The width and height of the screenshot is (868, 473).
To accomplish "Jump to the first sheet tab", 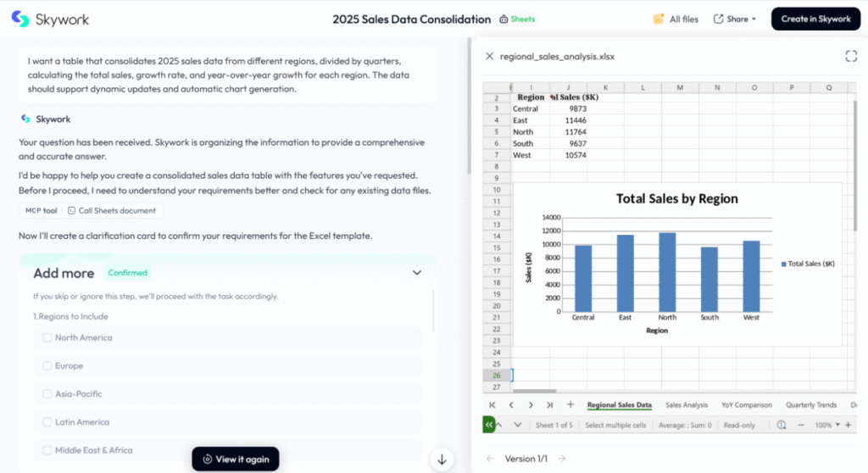I will pos(492,405).
